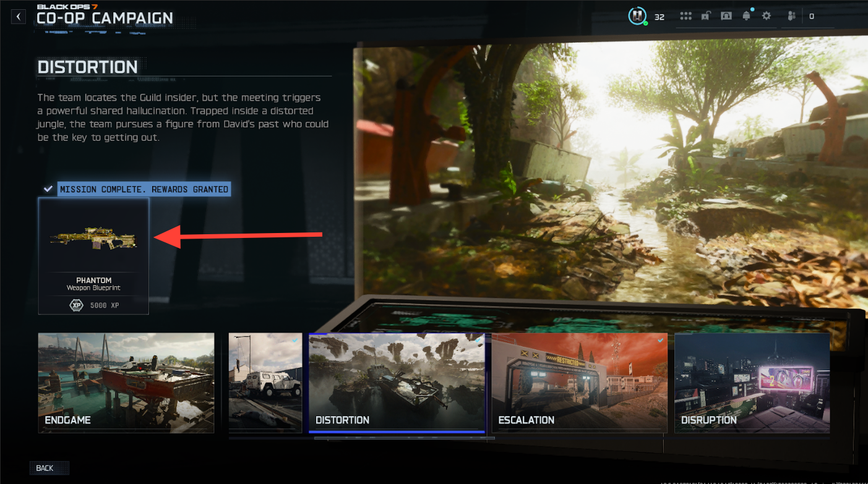Select the ESCALATION mission card

(579, 383)
